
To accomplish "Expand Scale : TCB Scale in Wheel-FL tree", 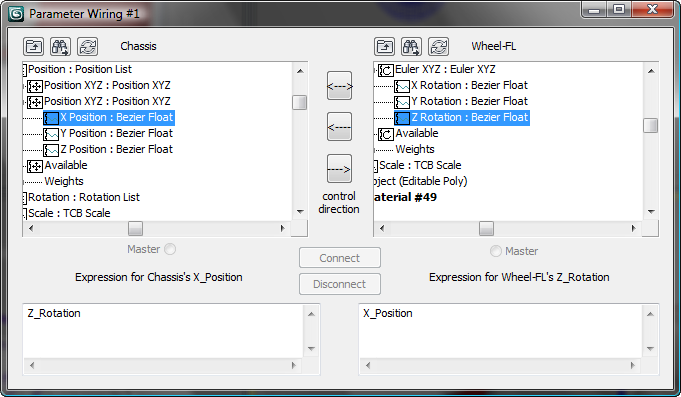I will (x=376, y=165).
